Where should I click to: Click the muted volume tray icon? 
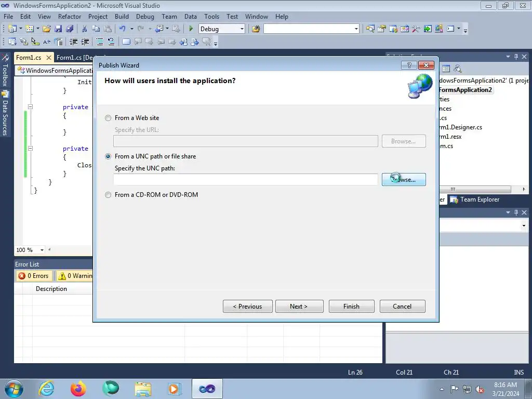point(480,389)
